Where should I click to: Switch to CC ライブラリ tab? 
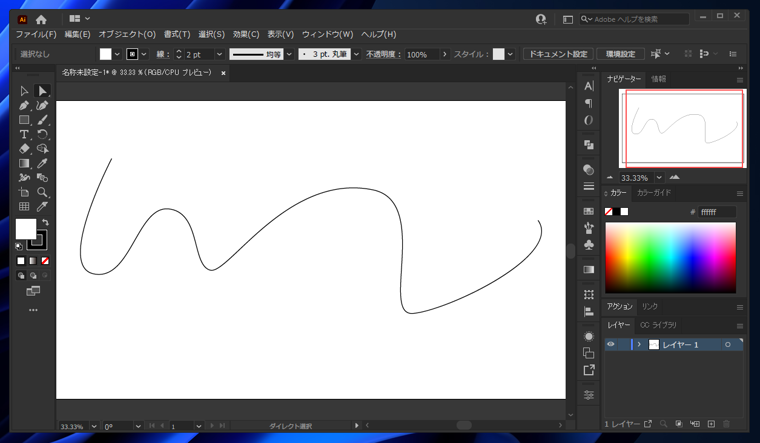tap(658, 325)
